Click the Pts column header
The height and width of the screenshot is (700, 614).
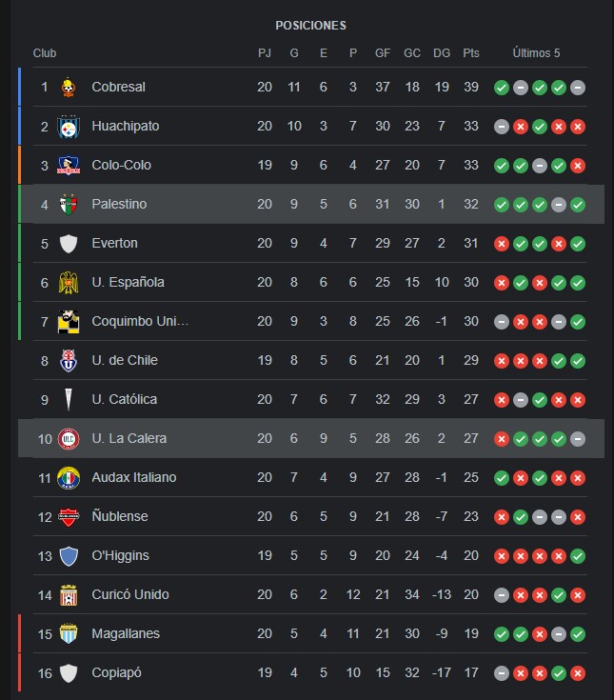471,53
